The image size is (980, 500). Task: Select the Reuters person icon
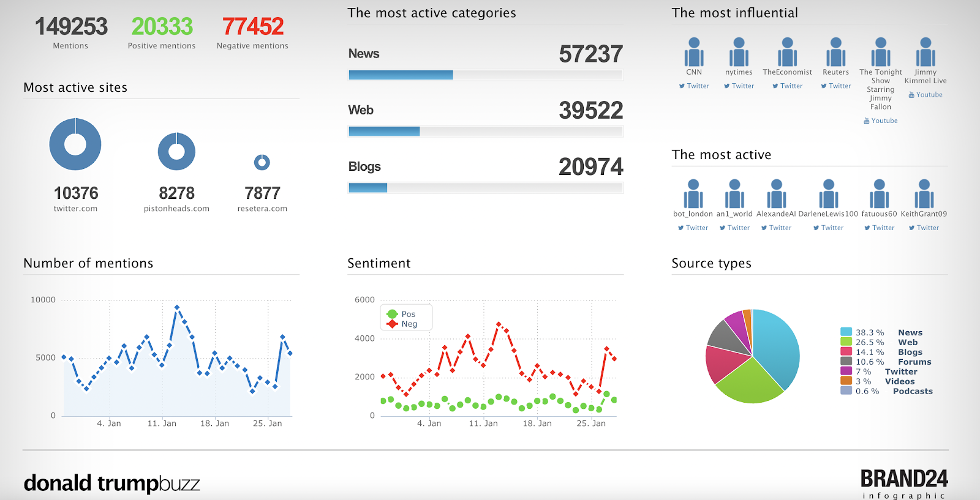coord(835,52)
